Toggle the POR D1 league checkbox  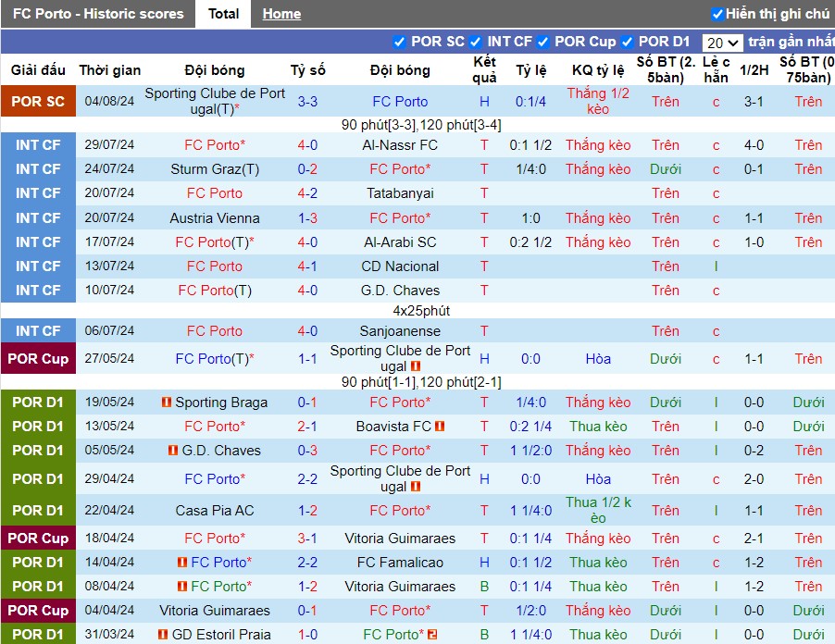pyautogui.click(x=627, y=42)
